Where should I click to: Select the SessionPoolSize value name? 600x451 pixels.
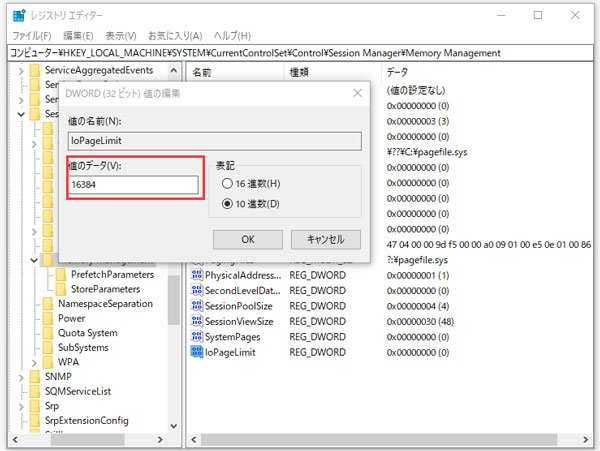[239, 306]
